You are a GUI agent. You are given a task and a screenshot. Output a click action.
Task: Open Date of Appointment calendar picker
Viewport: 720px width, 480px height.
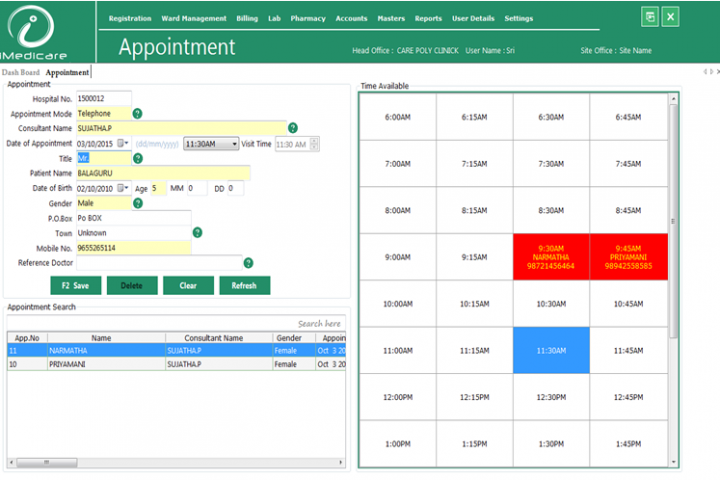coord(123,144)
